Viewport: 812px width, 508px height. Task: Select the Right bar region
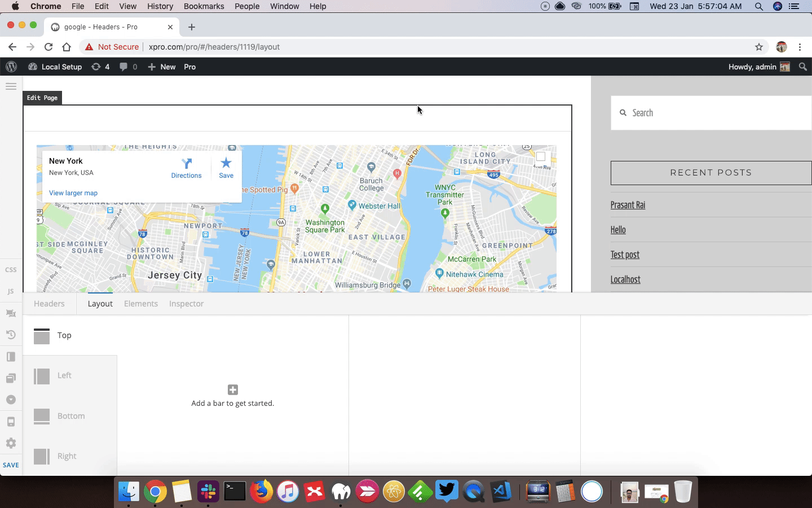(70, 456)
